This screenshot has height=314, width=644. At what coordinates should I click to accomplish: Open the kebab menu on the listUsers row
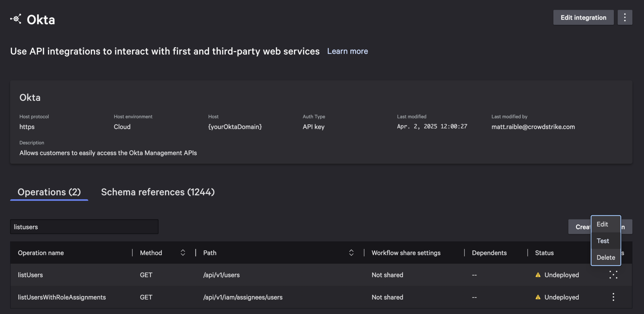coord(613,275)
